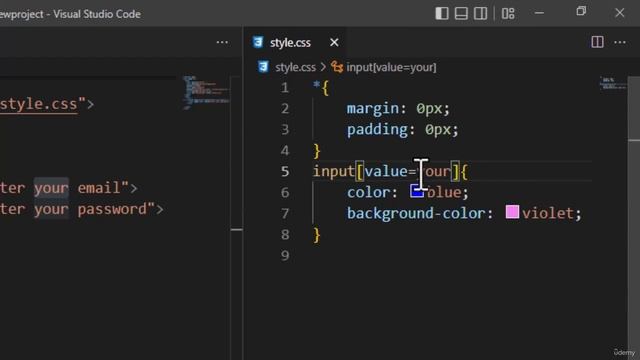640x360 pixels.
Task: Toggle Panel layout icon in title bar
Action: coord(461,13)
